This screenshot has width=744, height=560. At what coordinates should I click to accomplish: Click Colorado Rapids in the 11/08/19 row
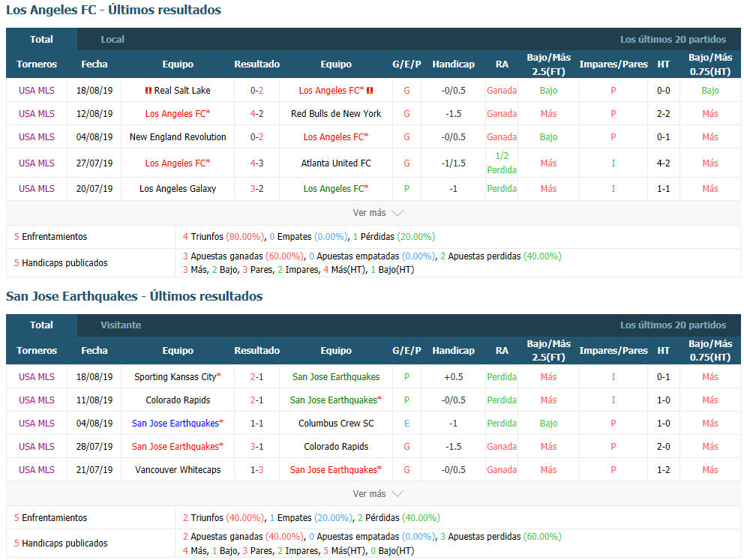(x=178, y=400)
